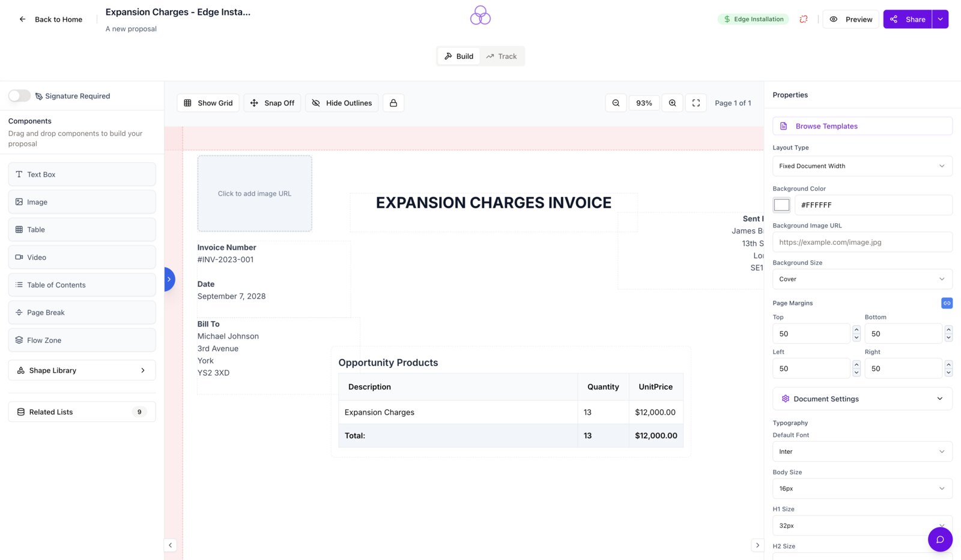961x560 pixels.
Task: Click the Left margin field
Action: [811, 369]
